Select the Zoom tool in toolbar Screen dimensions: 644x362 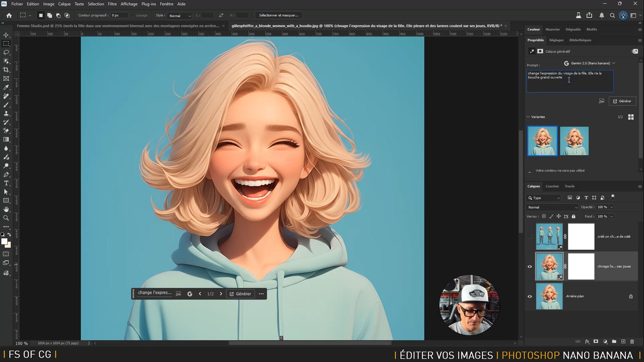pyautogui.click(x=6, y=218)
